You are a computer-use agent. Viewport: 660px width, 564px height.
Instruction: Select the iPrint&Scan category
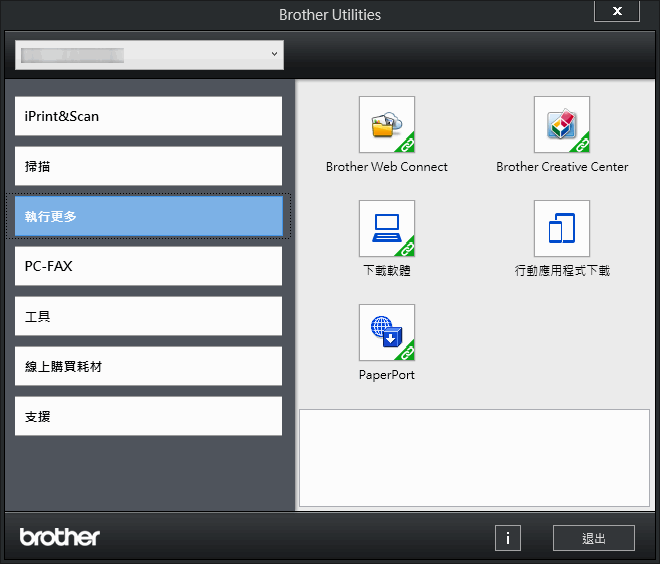click(x=148, y=116)
